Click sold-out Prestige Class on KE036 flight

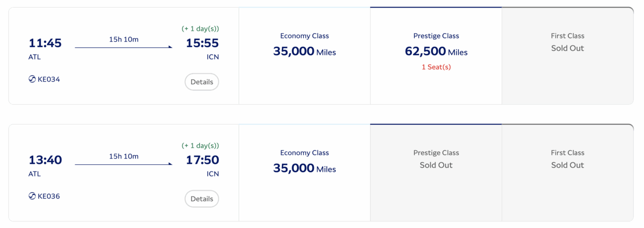click(x=435, y=160)
